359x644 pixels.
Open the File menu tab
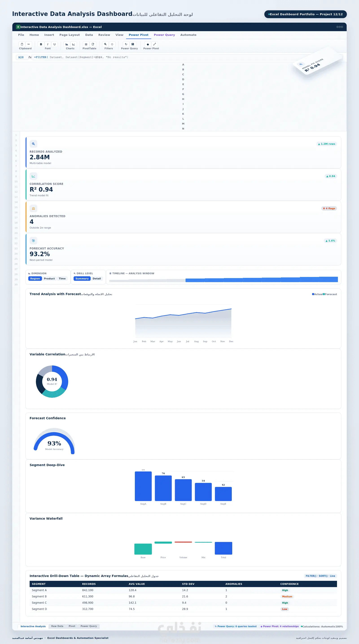[21, 35]
